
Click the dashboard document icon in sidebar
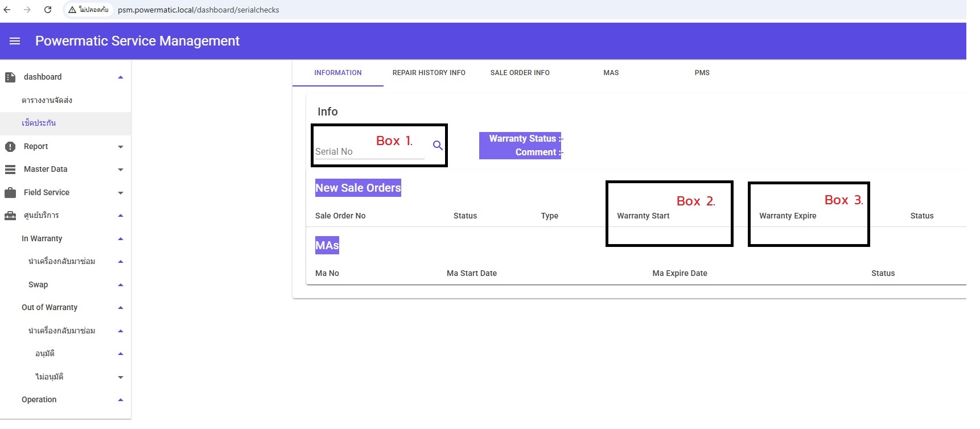pos(10,77)
